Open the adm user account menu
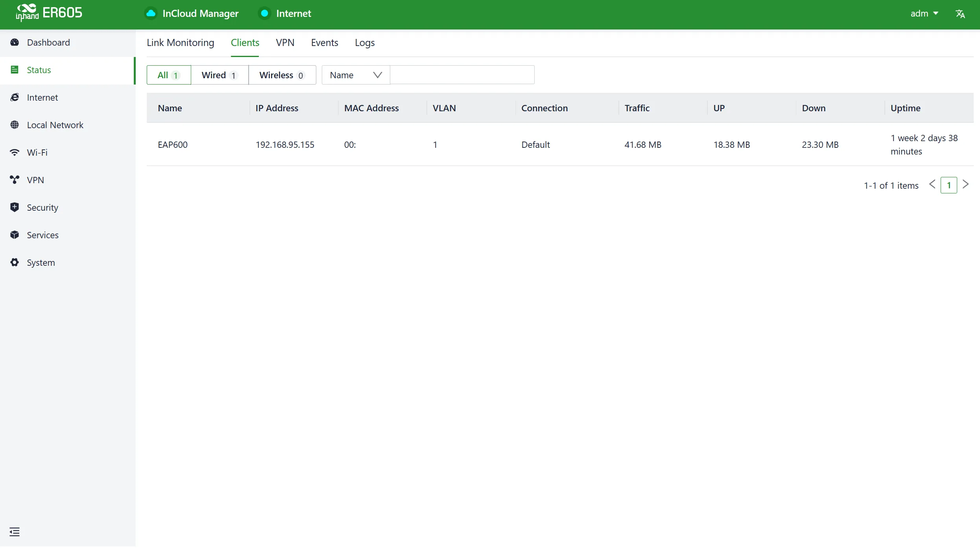This screenshot has width=980, height=548. pos(924,14)
